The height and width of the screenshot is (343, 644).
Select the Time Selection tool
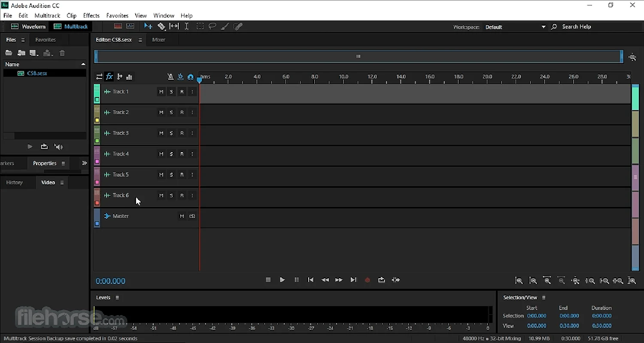tap(187, 27)
